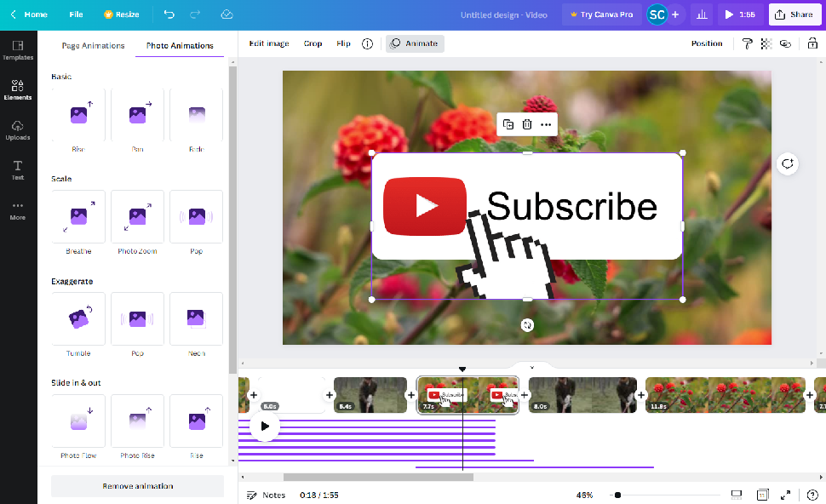Click the timeline horizontal scrollbar
The width and height of the screenshot is (826, 504).
click(378, 477)
